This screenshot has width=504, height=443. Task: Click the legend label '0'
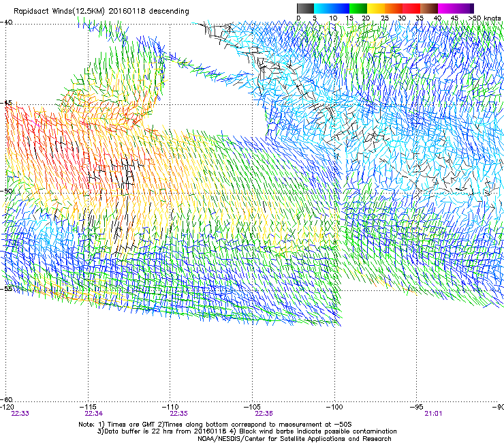[x=298, y=18]
